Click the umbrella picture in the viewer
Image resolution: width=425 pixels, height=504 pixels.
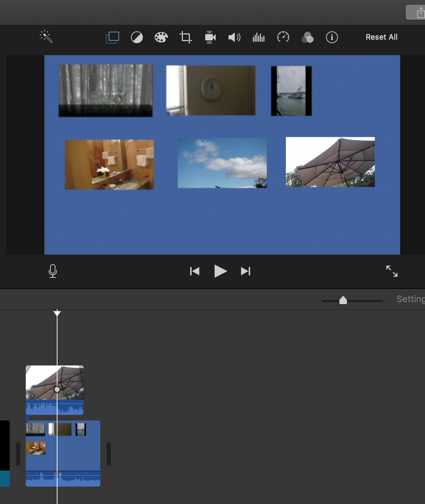330,162
